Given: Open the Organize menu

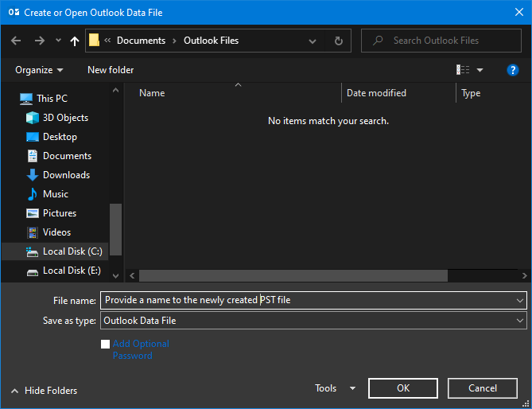Looking at the screenshot, I should 39,70.
